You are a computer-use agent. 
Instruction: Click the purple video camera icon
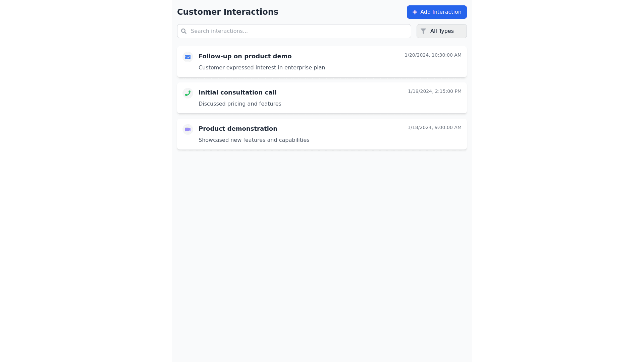click(x=188, y=129)
